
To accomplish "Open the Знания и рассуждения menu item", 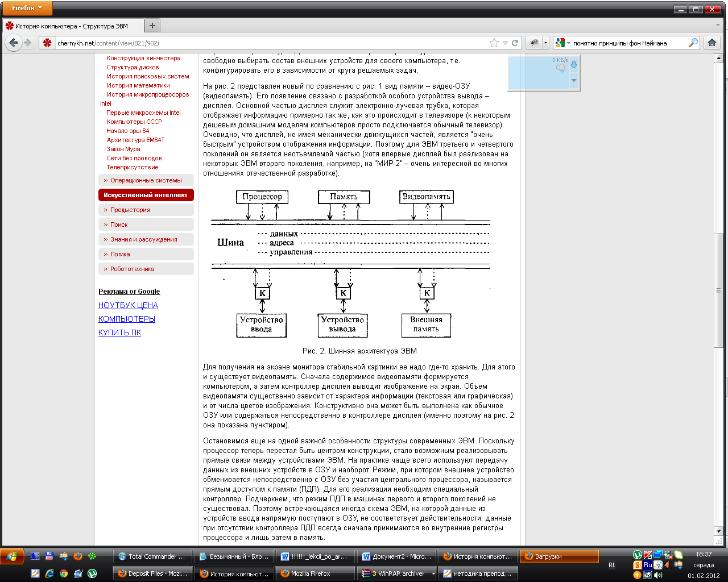I will (146, 239).
